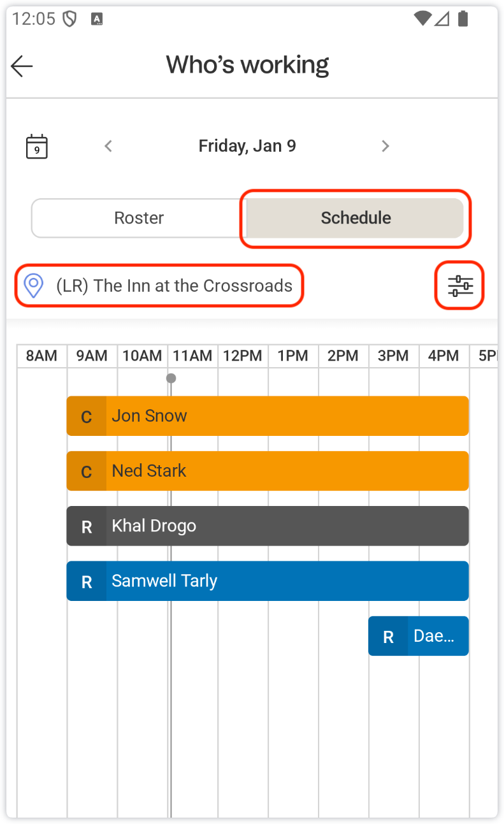Open Samwell Tarly's blue shift

[287, 581]
